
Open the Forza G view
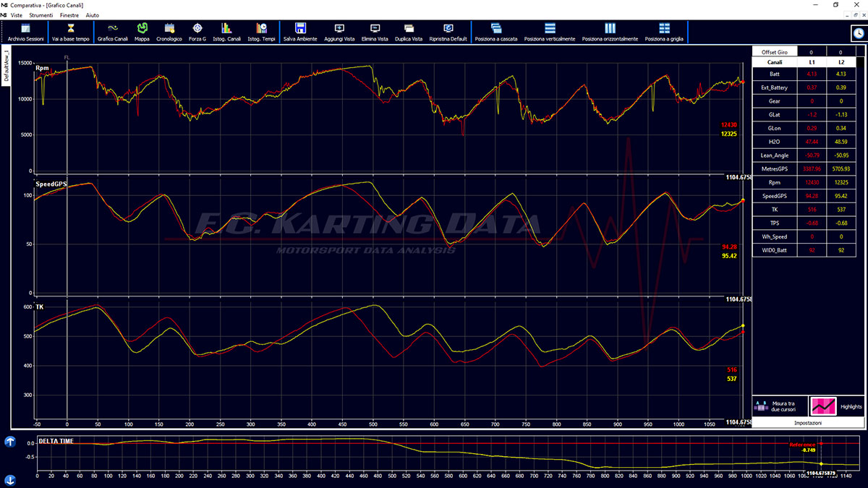[197, 31]
